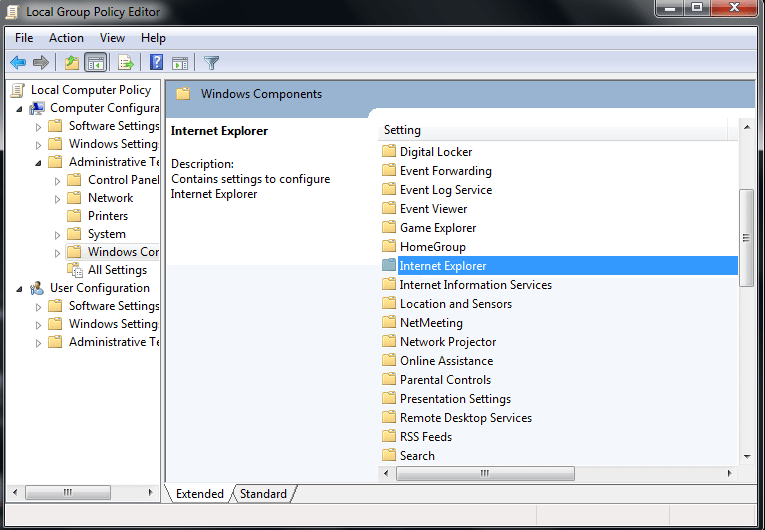Click settings list scroll up arrow

[x=747, y=127]
